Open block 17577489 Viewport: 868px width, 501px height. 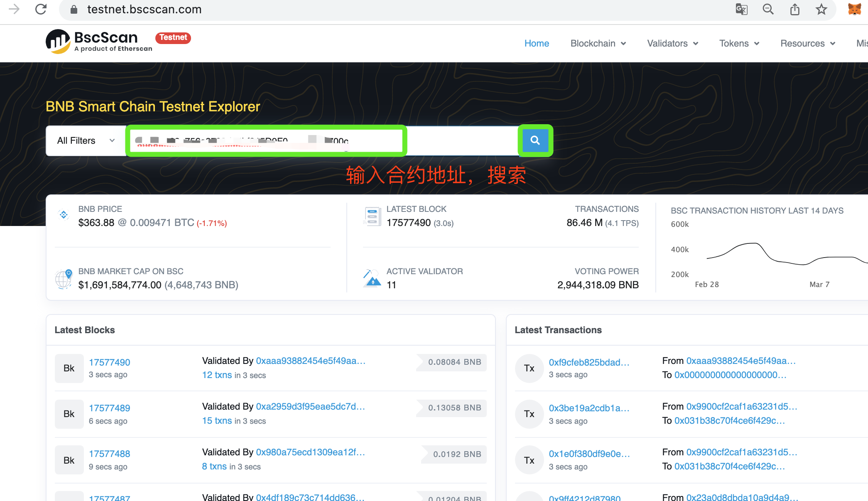109,408
